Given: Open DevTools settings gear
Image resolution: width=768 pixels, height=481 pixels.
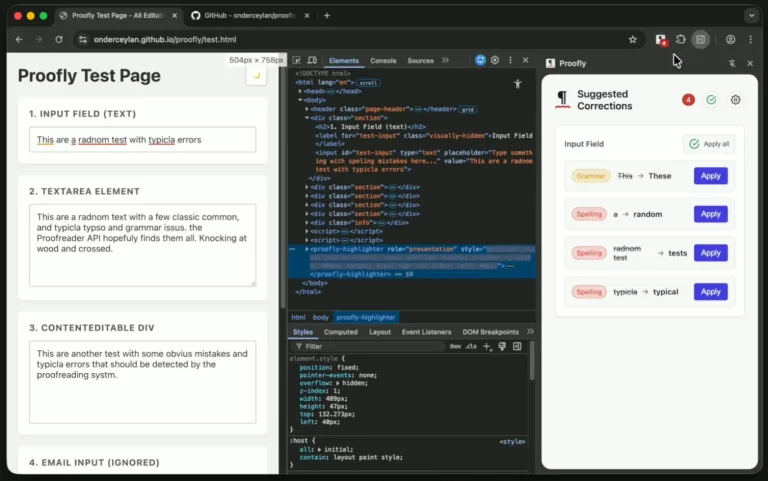Looking at the screenshot, I should (x=495, y=61).
